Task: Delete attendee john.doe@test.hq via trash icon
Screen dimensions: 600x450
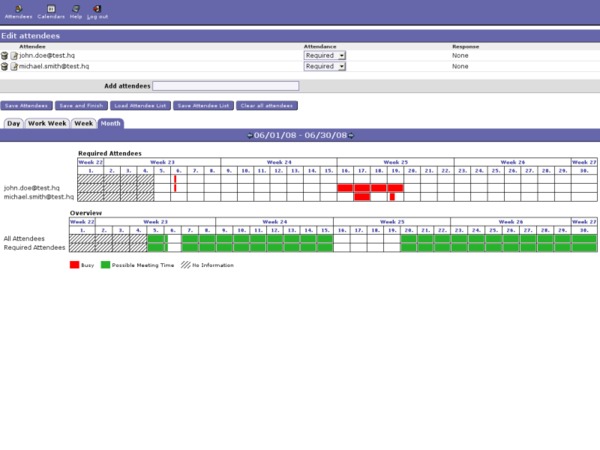Action: [x=5, y=56]
